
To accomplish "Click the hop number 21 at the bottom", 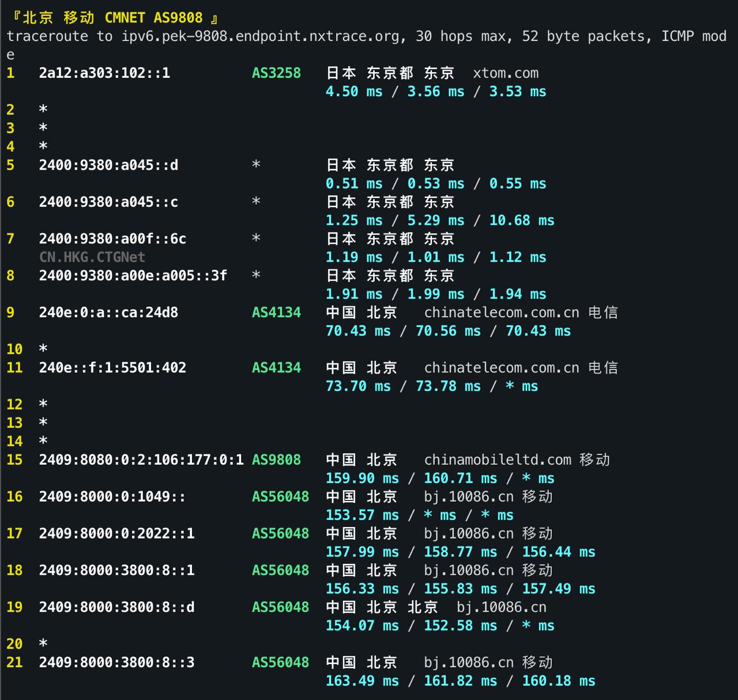I will tap(14, 662).
